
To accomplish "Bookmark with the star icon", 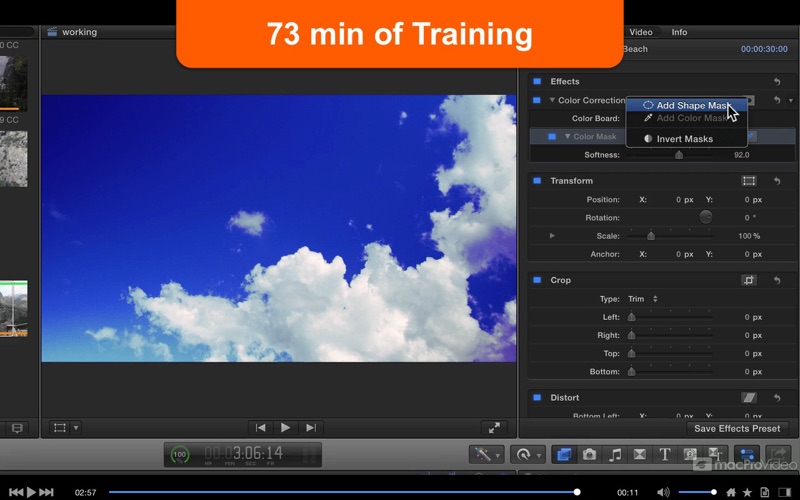I will (x=747, y=492).
